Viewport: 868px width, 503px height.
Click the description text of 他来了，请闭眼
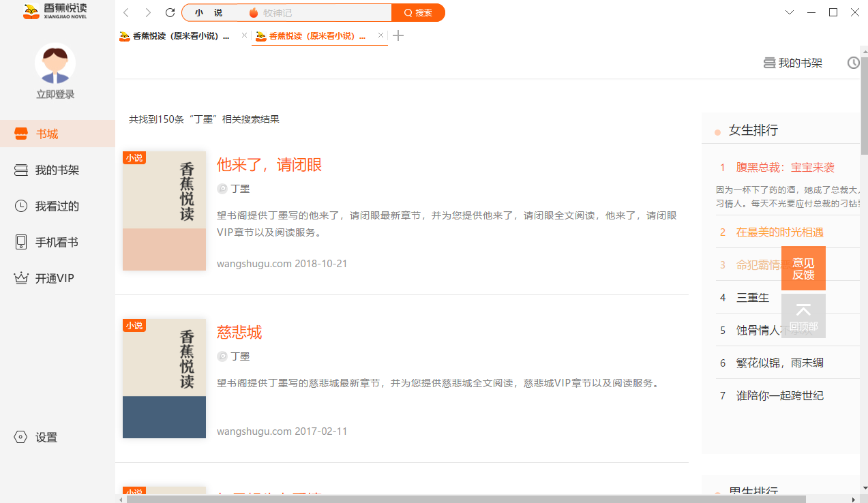coord(447,224)
